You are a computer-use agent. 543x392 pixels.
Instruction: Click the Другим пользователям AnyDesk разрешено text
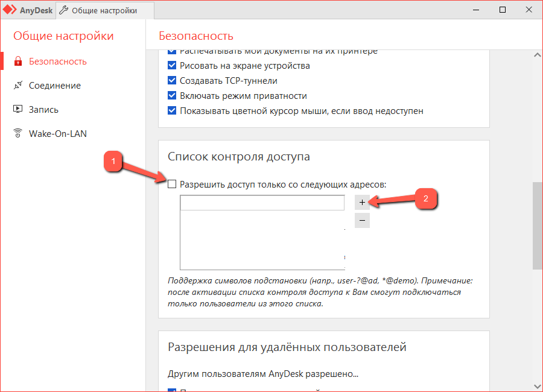tap(263, 374)
